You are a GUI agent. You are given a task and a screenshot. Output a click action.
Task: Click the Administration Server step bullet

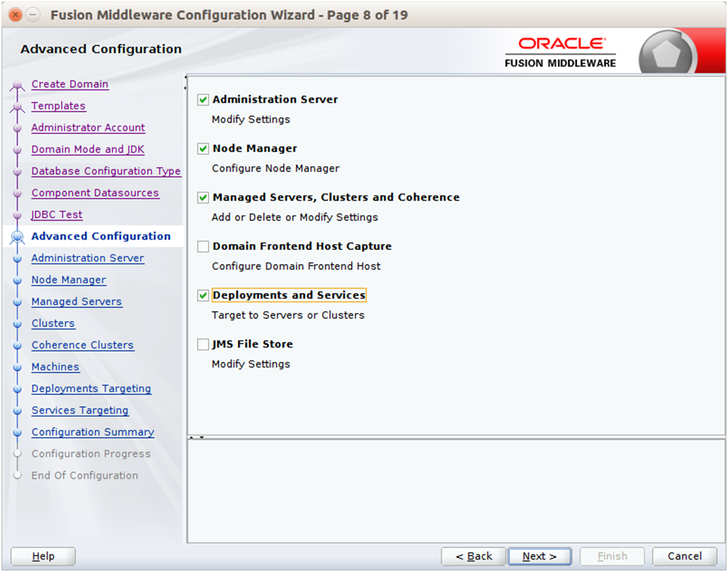[18, 259]
